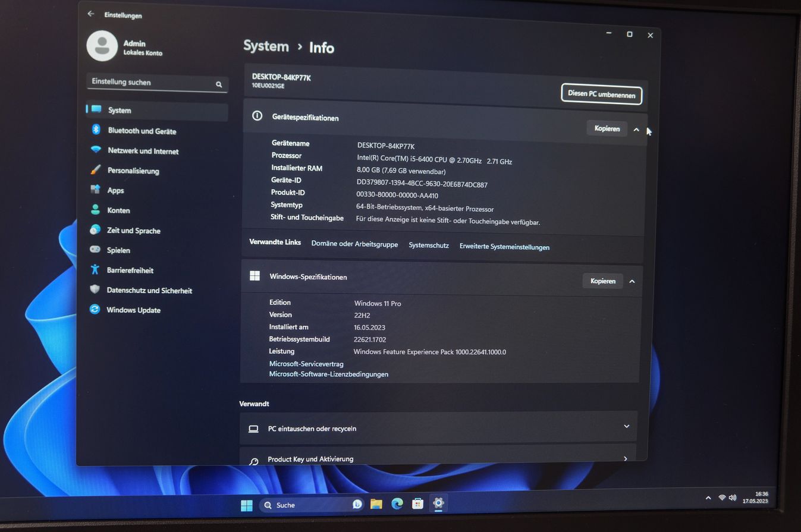This screenshot has width=801, height=532.
Task: Open Microsoft-Servicevertrag link
Action: tap(306, 364)
